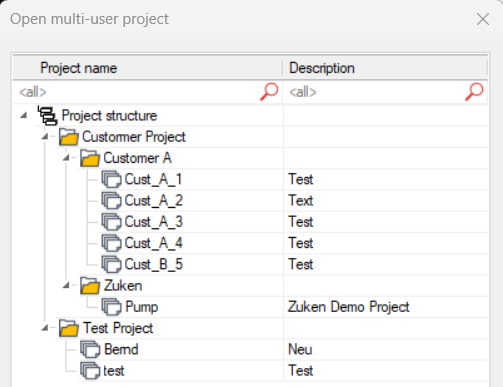Click the Customer A folder icon

coord(90,158)
